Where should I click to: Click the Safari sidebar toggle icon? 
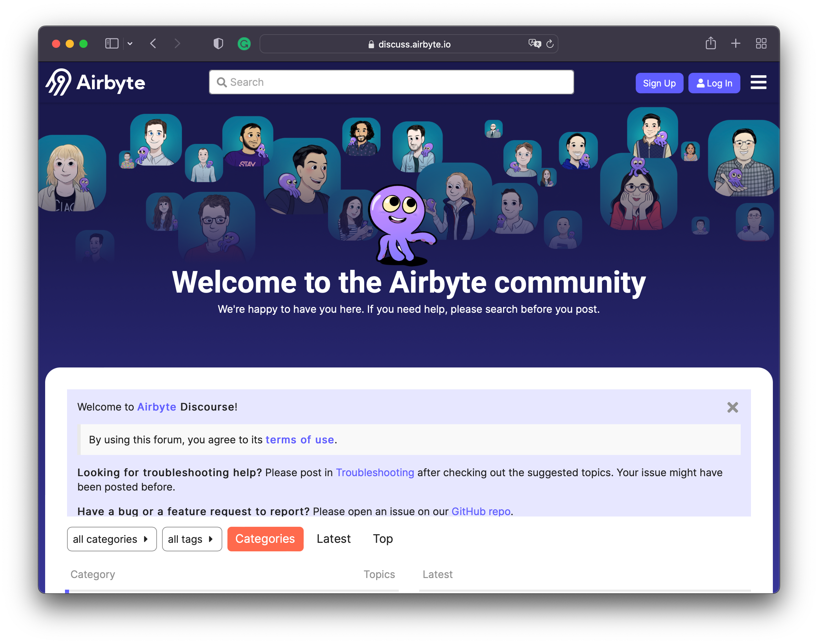pyautogui.click(x=111, y=44)
